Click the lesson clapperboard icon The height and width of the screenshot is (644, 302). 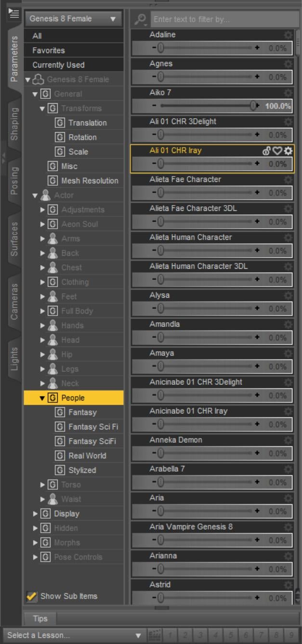(155, 635)
